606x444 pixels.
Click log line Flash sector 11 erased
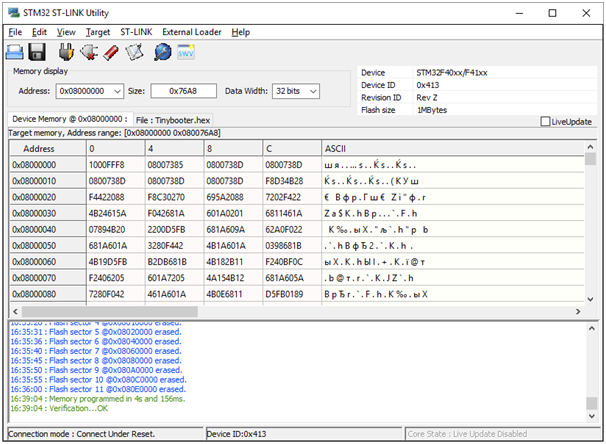point(98,390)
